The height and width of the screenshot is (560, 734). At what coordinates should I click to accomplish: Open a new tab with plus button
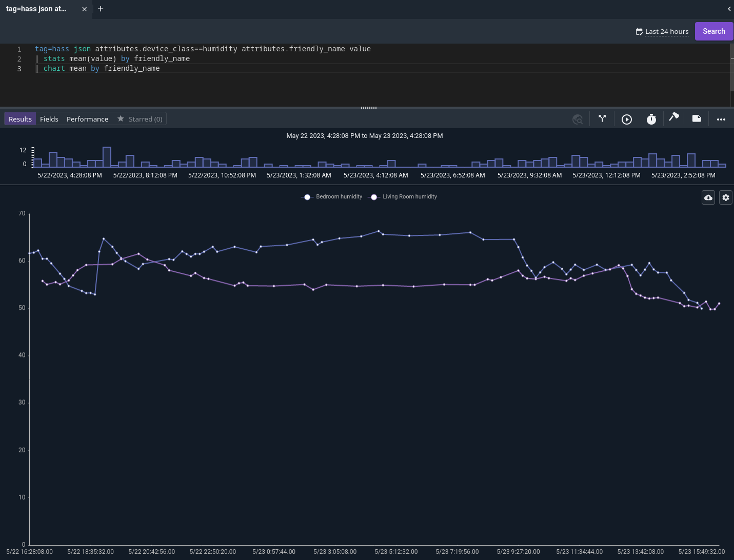[100, 9]
